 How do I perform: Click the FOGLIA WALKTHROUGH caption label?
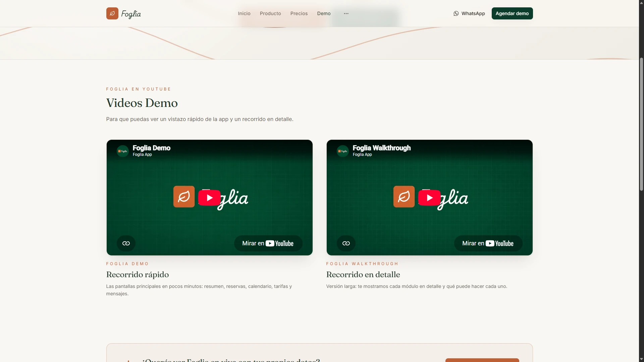coord(362,264)
